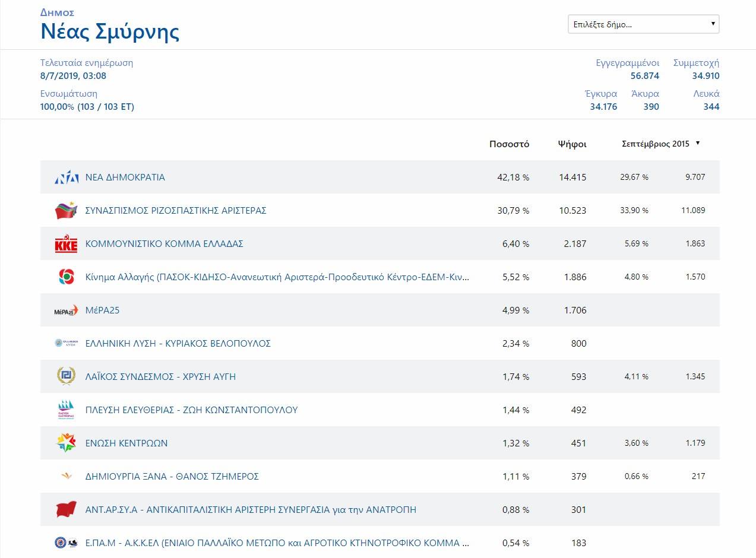Viewport: 756px width, 558px height.
Task: Click the Nea Dimokratia party logo
Action: pyautogui.click(x=66, y=177)
